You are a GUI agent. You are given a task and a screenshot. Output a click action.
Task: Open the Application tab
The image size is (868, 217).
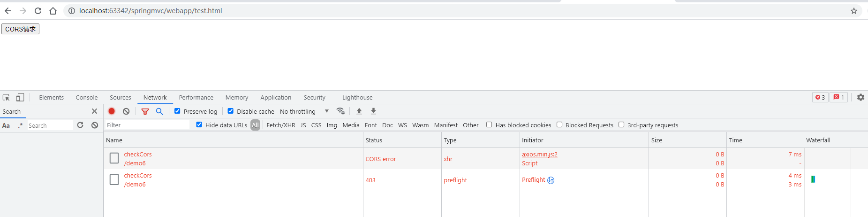click(276, 97)
